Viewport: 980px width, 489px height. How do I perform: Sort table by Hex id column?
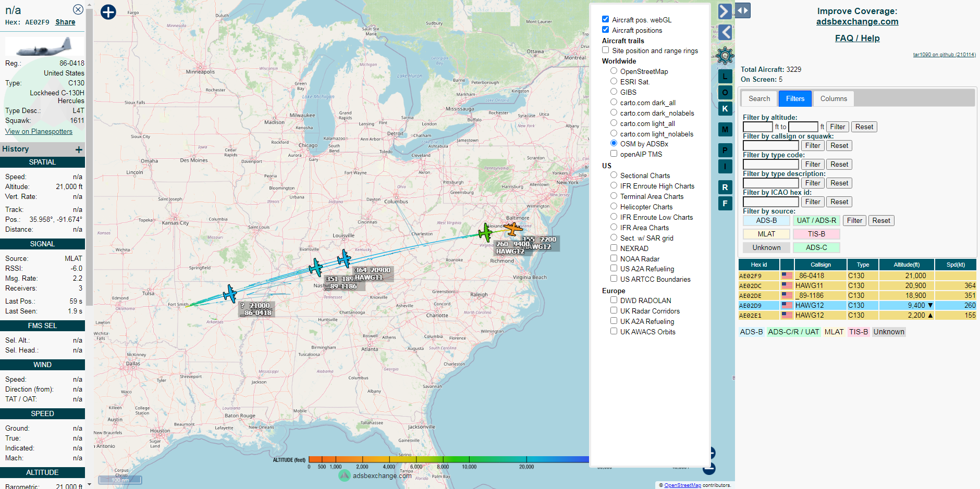[x=758, y=265]
